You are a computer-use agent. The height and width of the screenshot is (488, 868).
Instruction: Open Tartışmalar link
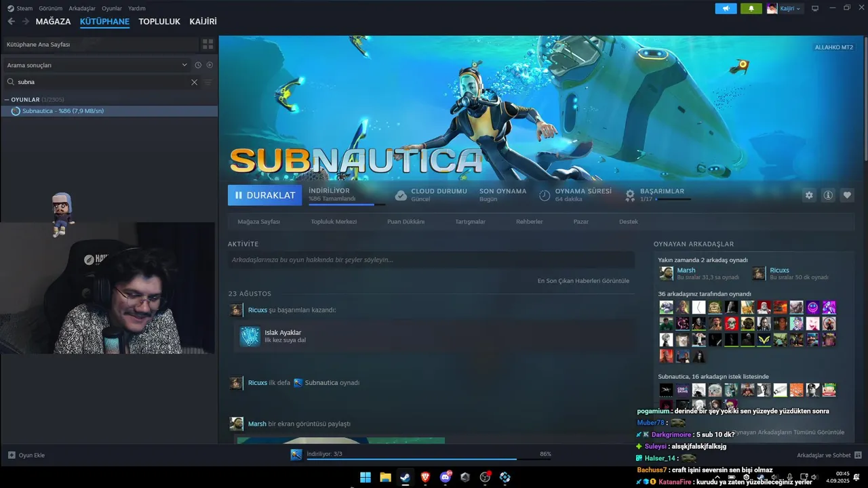470,222
